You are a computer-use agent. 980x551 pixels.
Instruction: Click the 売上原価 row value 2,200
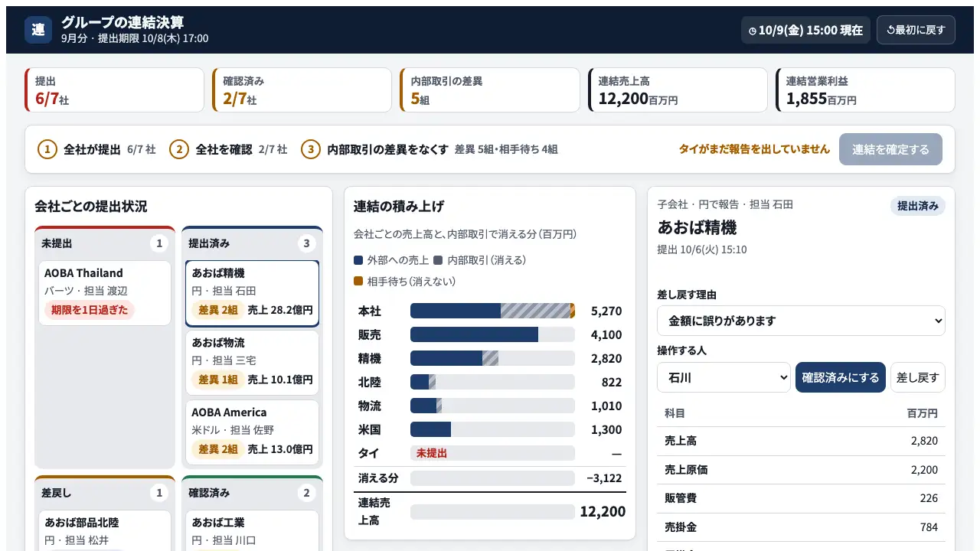coord(924,470)
